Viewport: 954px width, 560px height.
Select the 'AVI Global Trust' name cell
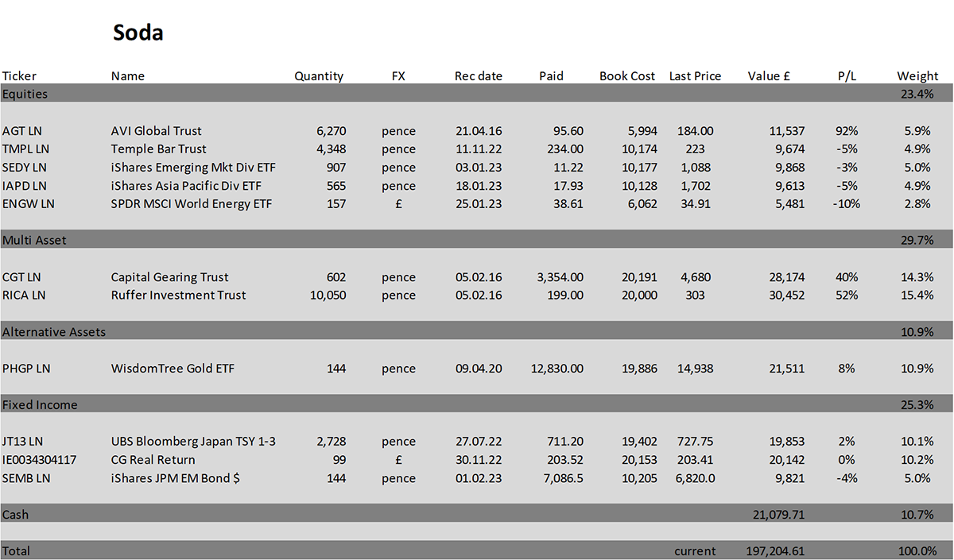tap(157, 131)
